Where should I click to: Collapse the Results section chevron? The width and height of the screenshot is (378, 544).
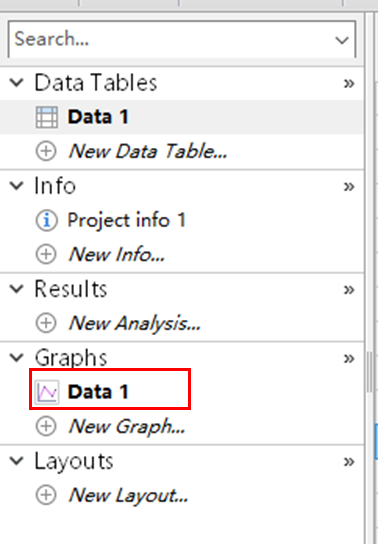[x=17, y=289]
